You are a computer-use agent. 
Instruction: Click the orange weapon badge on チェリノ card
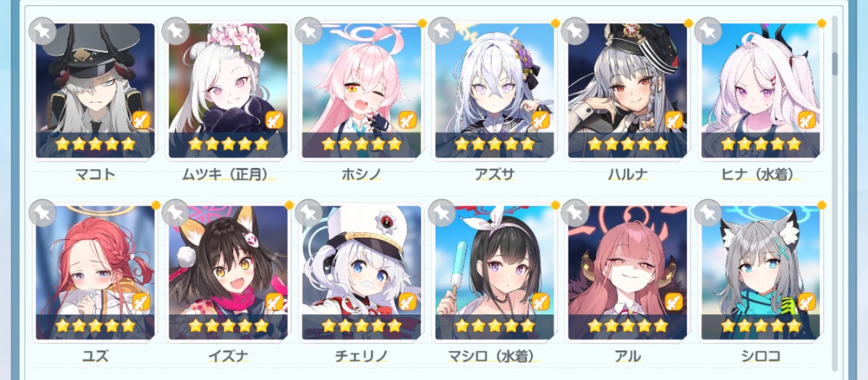(407, 302)
